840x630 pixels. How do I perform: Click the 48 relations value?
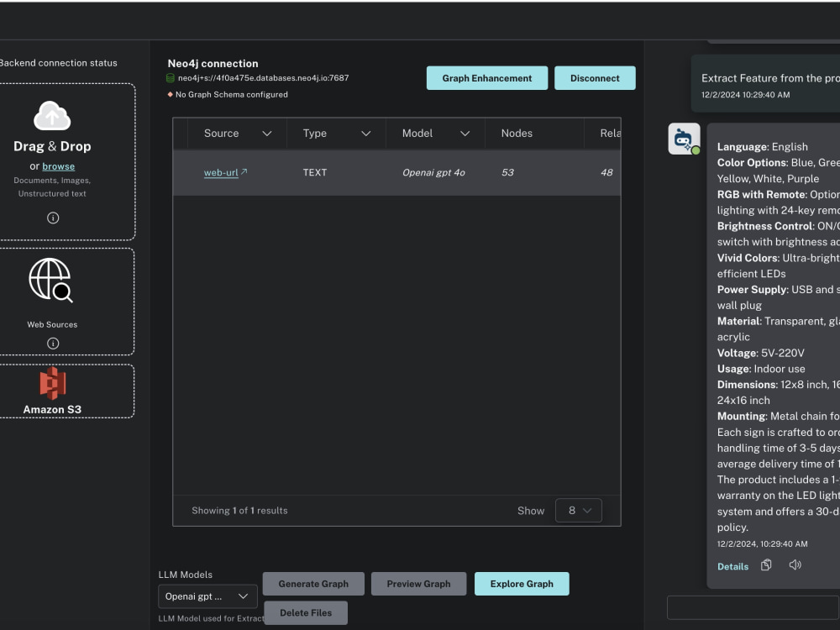tap(606, 172)
